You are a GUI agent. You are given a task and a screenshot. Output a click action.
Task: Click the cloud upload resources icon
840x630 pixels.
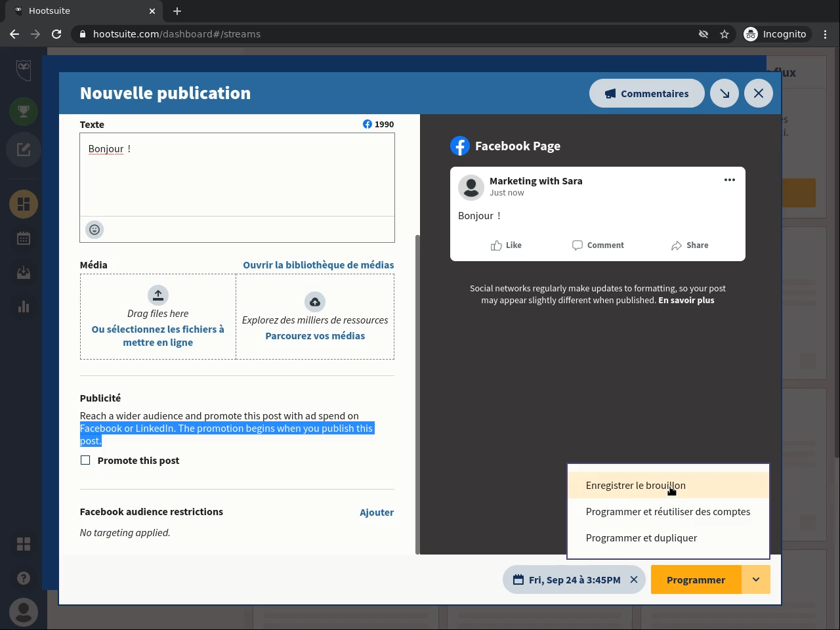click(x=315, y=302)
